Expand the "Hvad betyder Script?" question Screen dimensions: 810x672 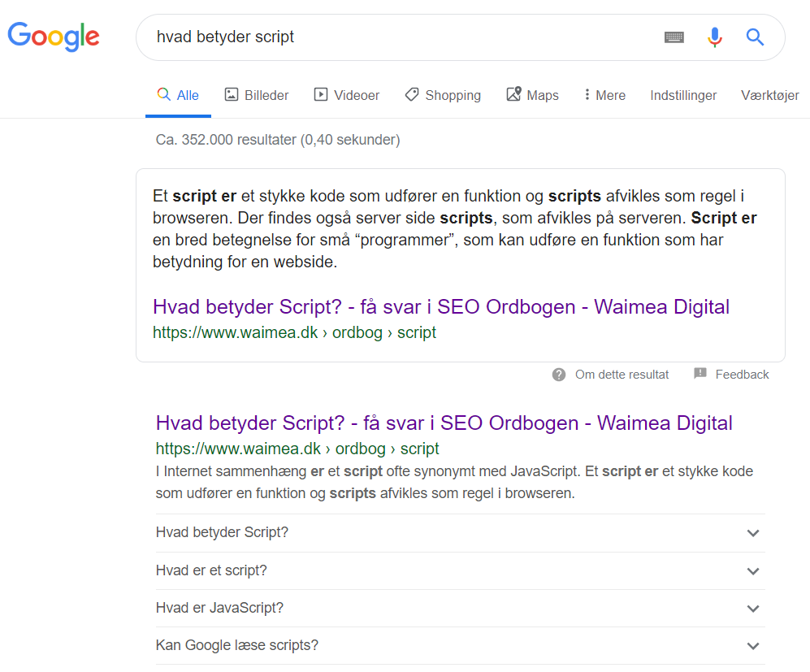pos(460,533)
